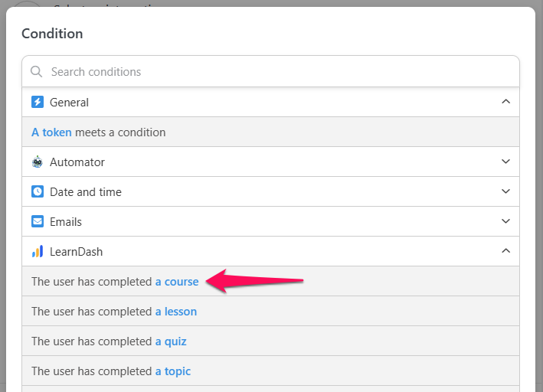Click the General lightning bolt icon
543x392 pixels.
click(38, 102)
